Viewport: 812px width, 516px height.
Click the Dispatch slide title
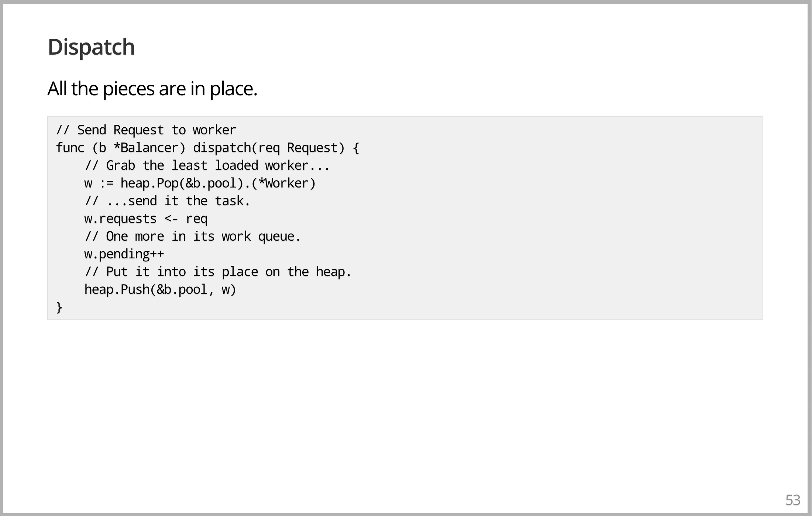pyautogui.click(x=91, y=47)
